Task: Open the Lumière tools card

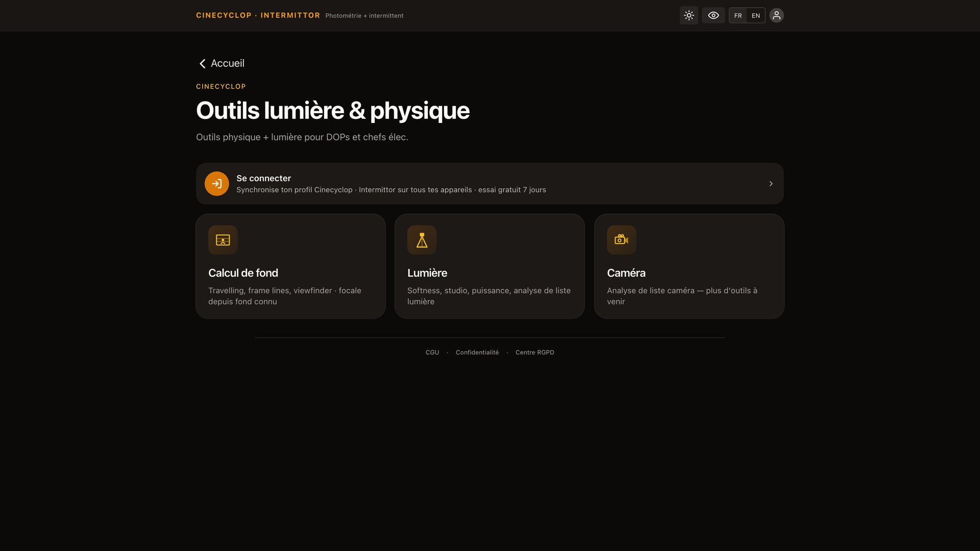Action: (489, 266)
